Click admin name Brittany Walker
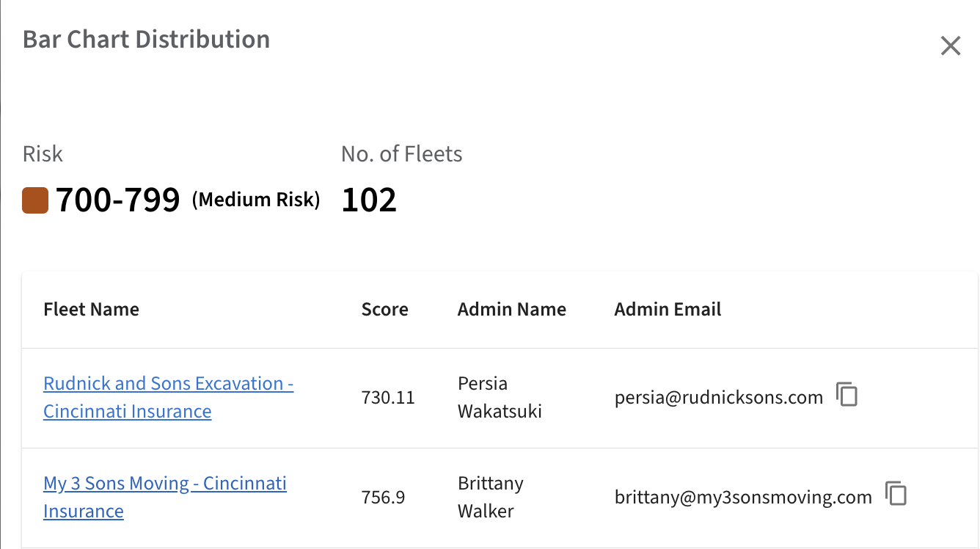This screenshot has width=980, height=549. pyautogui.click(x=490, y=497)
